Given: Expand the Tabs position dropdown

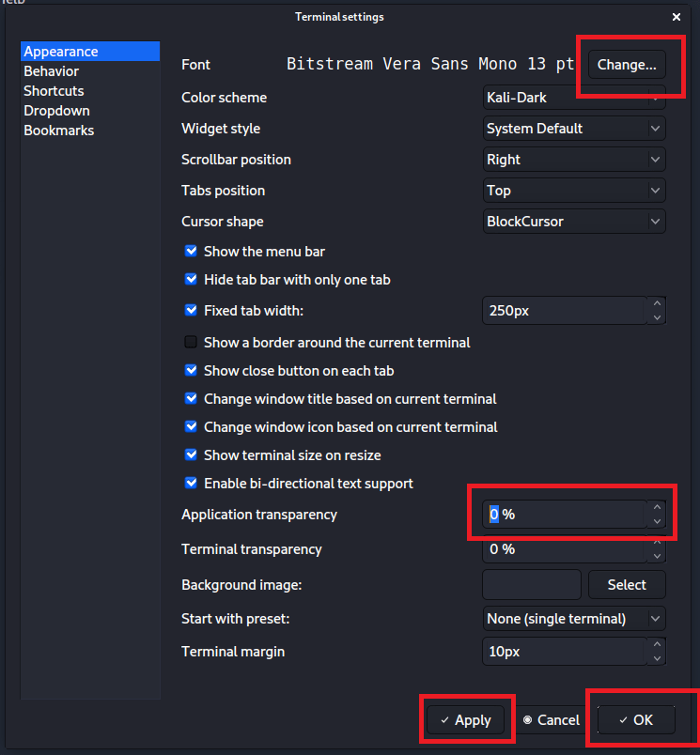Looking at the screenshot, I should click(x=574, y=191).
